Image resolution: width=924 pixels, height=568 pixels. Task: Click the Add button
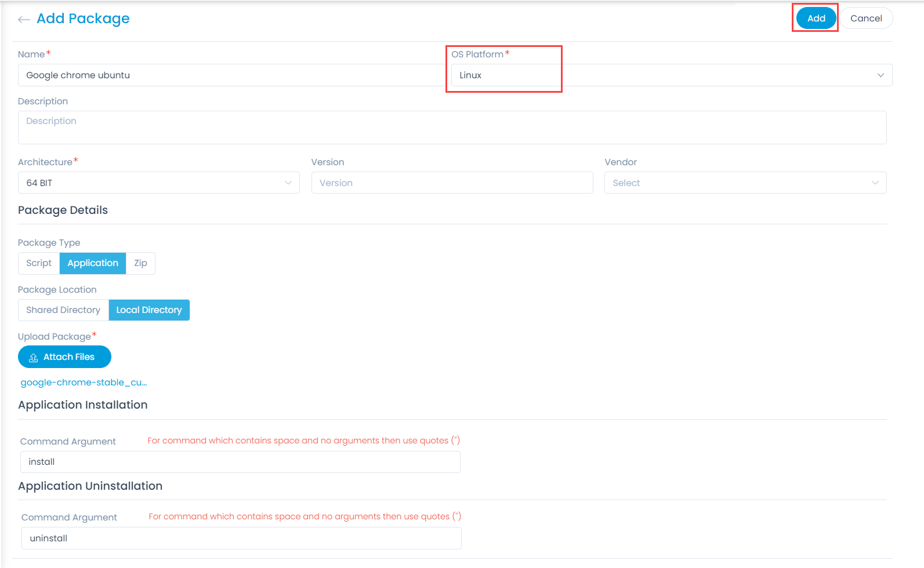(x=816, y=19)
